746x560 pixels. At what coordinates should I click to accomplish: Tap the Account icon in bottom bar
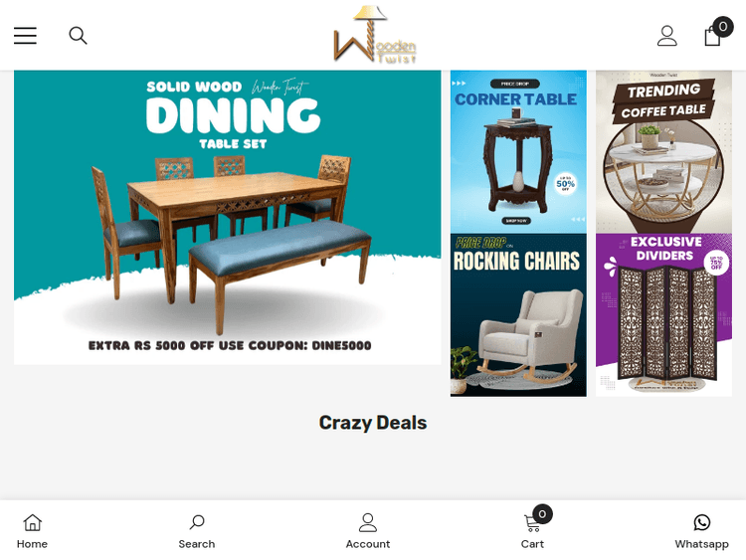[x=368, y=522]
